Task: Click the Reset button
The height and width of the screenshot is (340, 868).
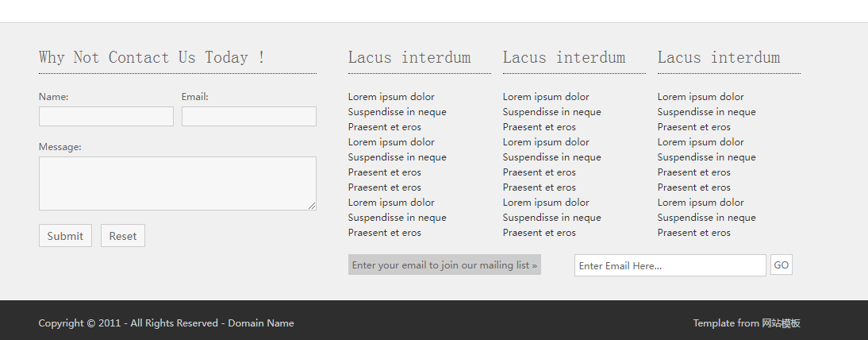Action: [123, 236]
